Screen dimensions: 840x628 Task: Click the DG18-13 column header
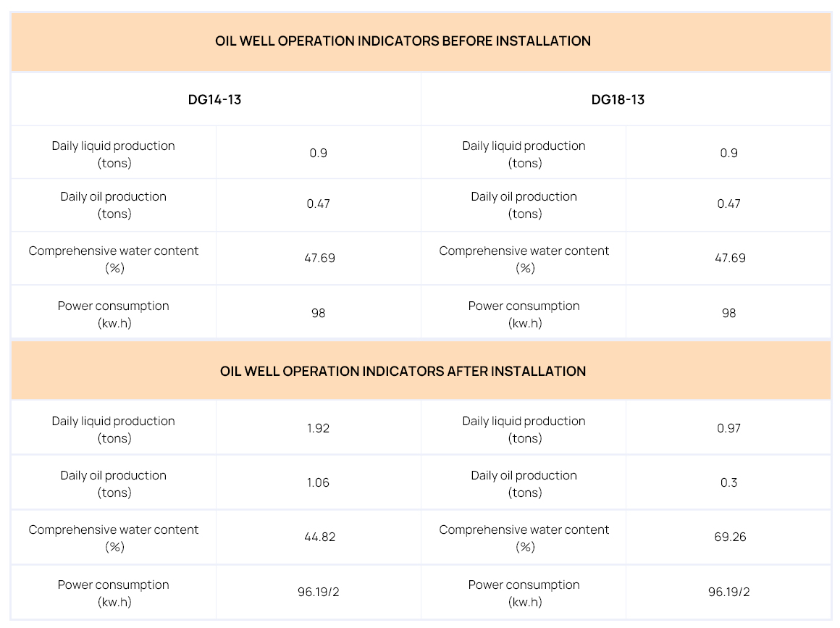tap(618, 100)
